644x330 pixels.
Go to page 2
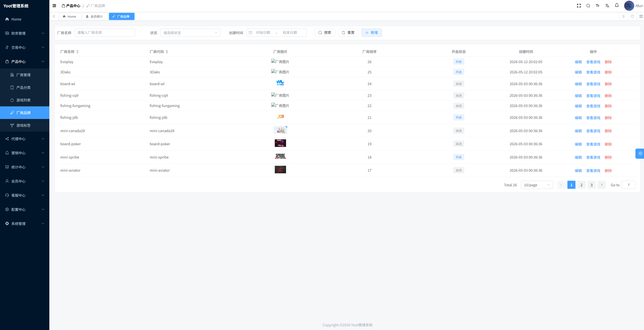tap(581, 185)
